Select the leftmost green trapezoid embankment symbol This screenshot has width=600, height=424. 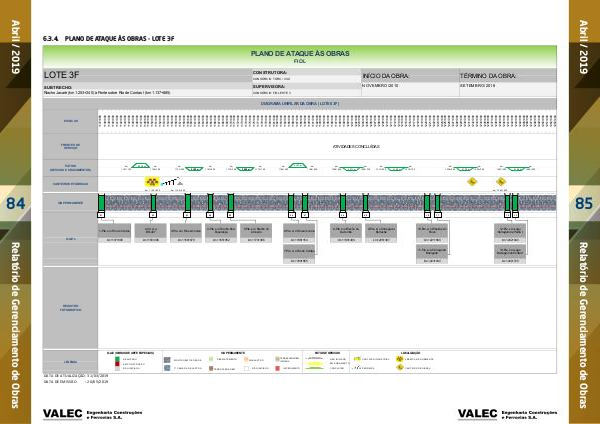[140, 166]
